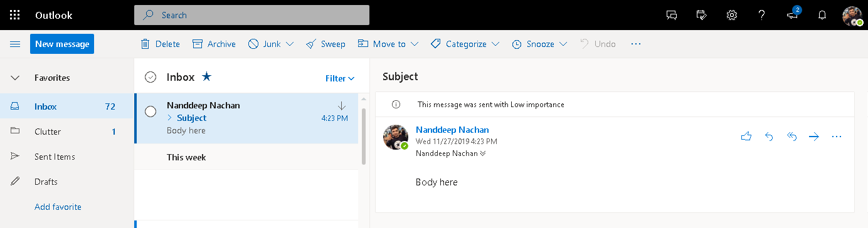Click the Add favorite link

58,207
